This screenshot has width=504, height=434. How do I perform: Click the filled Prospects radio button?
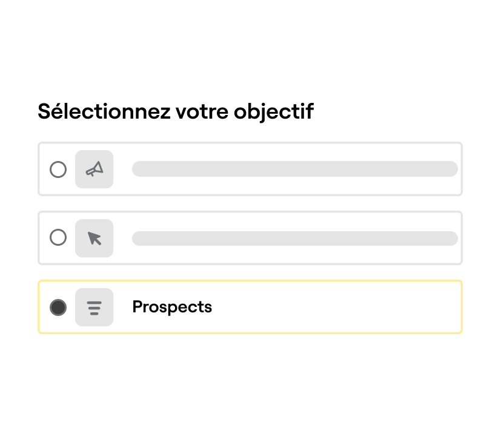click(58, 307)
